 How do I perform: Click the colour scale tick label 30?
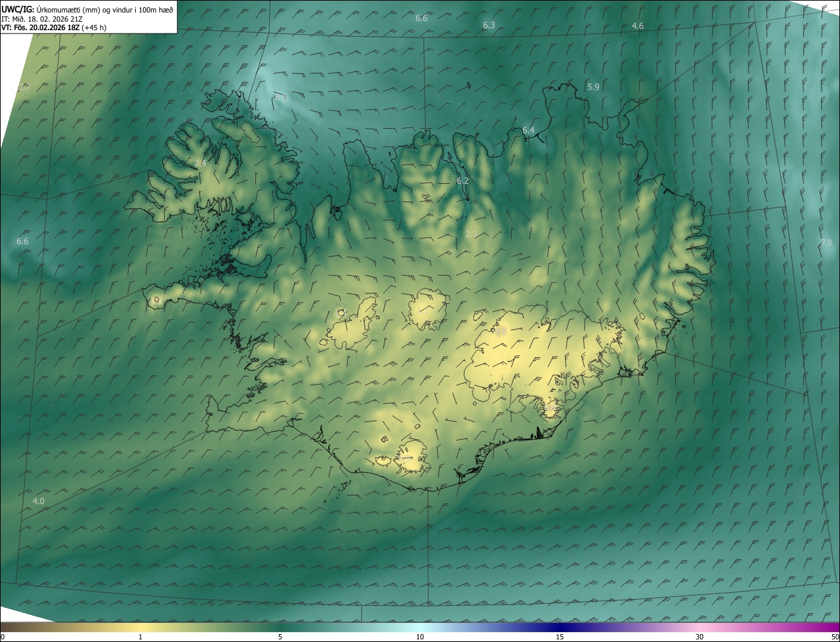tap(700, 637)
